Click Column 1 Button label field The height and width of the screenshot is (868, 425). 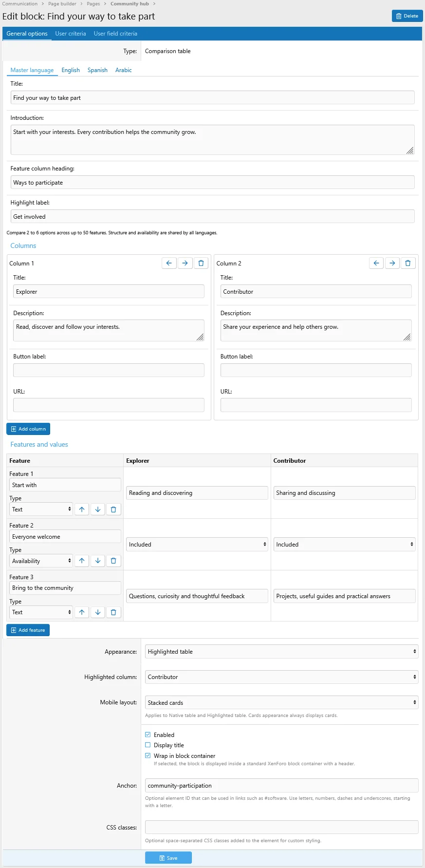109,370
